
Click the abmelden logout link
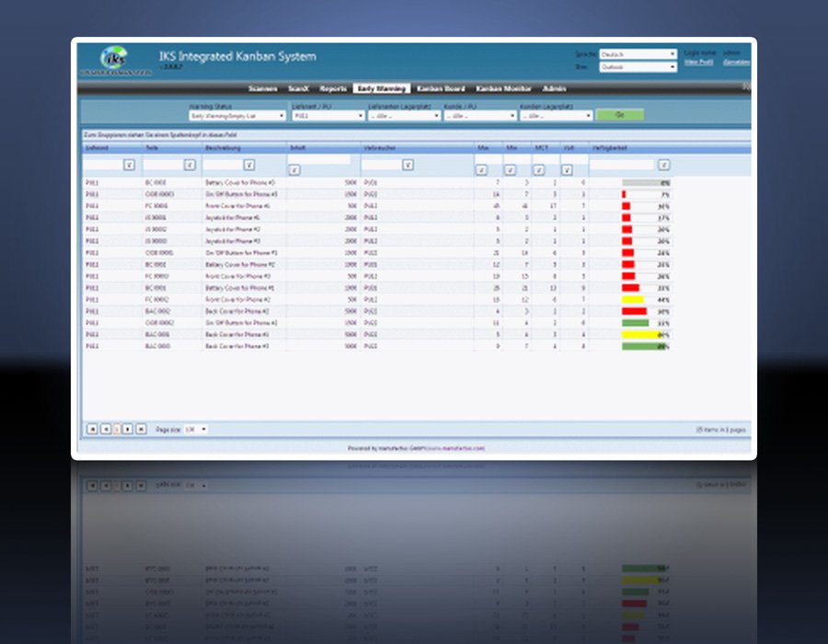(x=736, y=63)
